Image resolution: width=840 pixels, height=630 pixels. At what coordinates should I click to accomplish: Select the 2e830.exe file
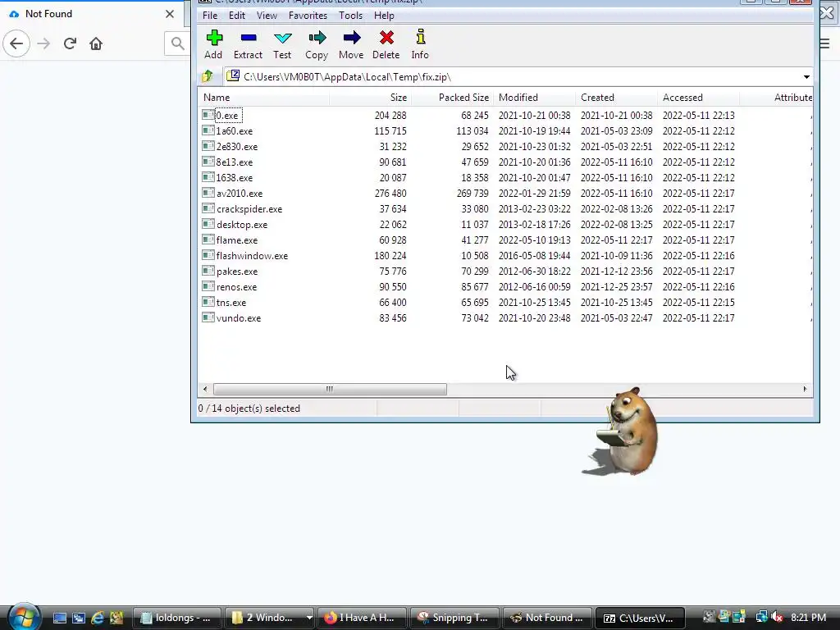237,146
